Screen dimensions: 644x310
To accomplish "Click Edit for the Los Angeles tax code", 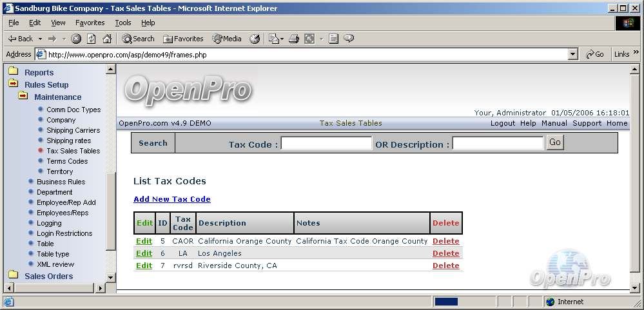I will pyautogui.click(x=144, y=253).
